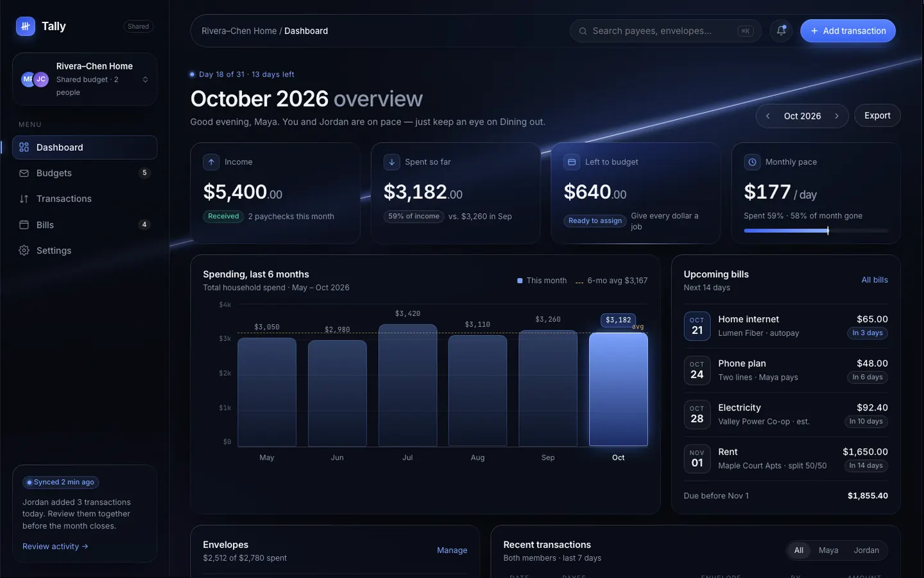The height and width of the screenshot is (578, 924).
Task: Open Bills in the sidebar menu
Action: 85,225
